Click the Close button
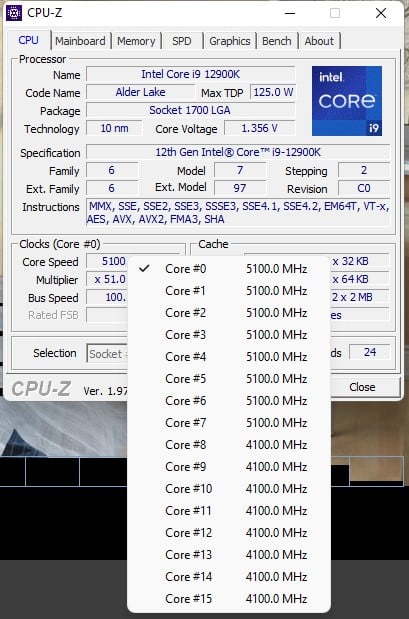Viewport: 409px width, 619px height. coord(362,387)
